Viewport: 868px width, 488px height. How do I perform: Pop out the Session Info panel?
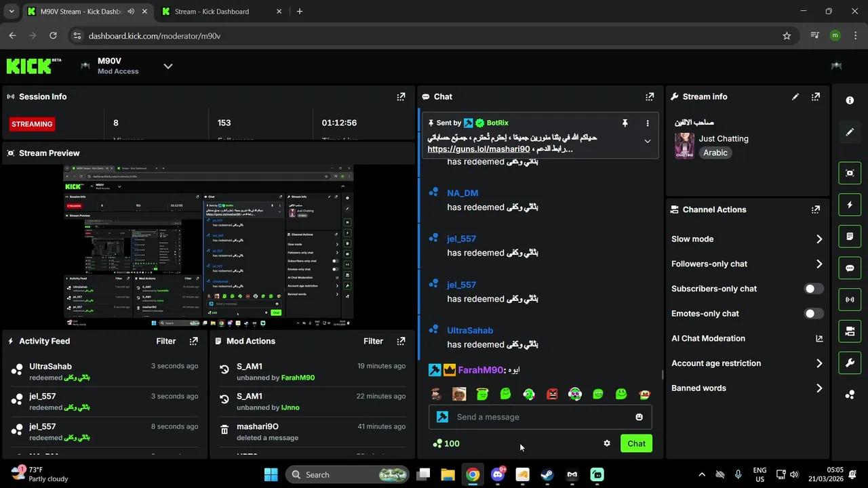tap(401, 97)
